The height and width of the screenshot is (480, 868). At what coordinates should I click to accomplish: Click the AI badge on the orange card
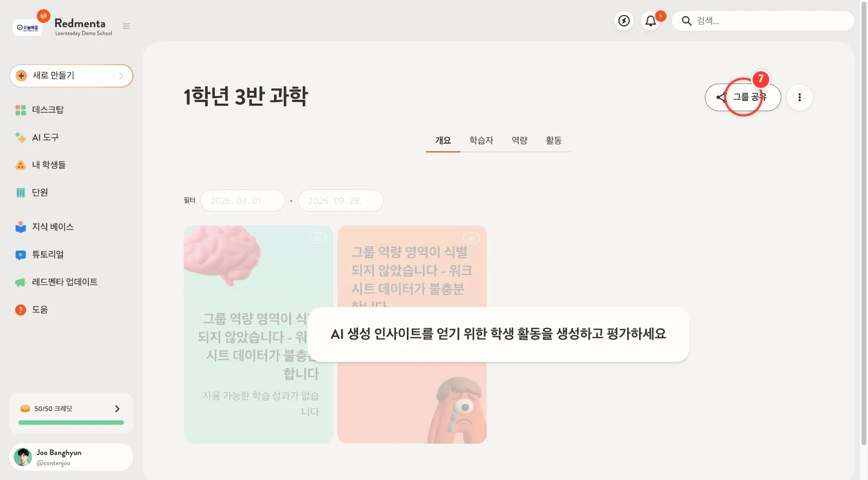(x=471, y=238)
